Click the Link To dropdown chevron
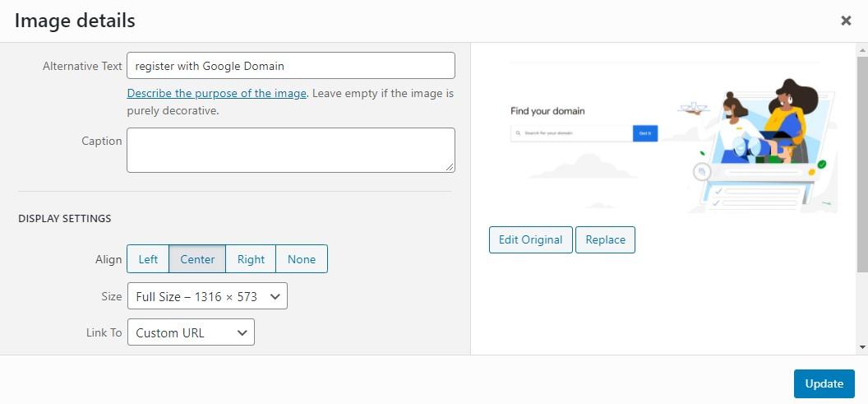The image size is (868, 404). (242, 332)
